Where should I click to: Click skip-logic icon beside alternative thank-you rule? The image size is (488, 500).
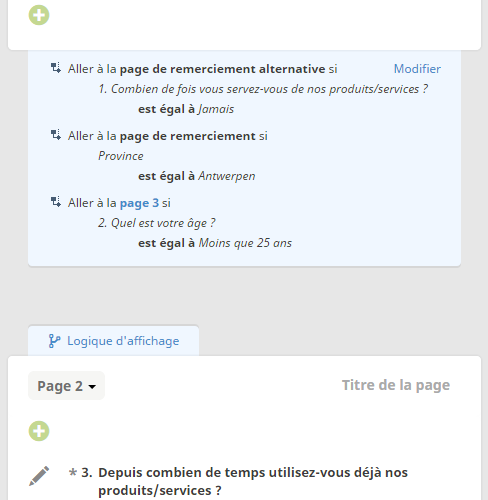pyautogui.click(x=56, y=68)
